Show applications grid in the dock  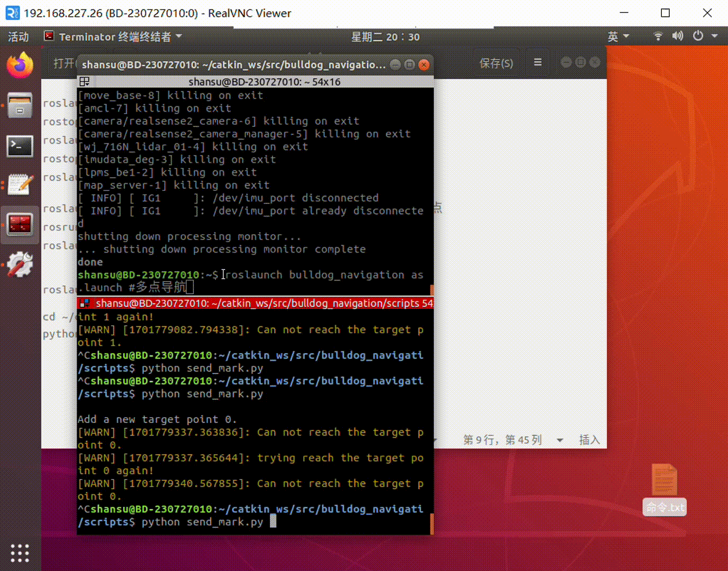pyautogui.click(x=20, y=553)
